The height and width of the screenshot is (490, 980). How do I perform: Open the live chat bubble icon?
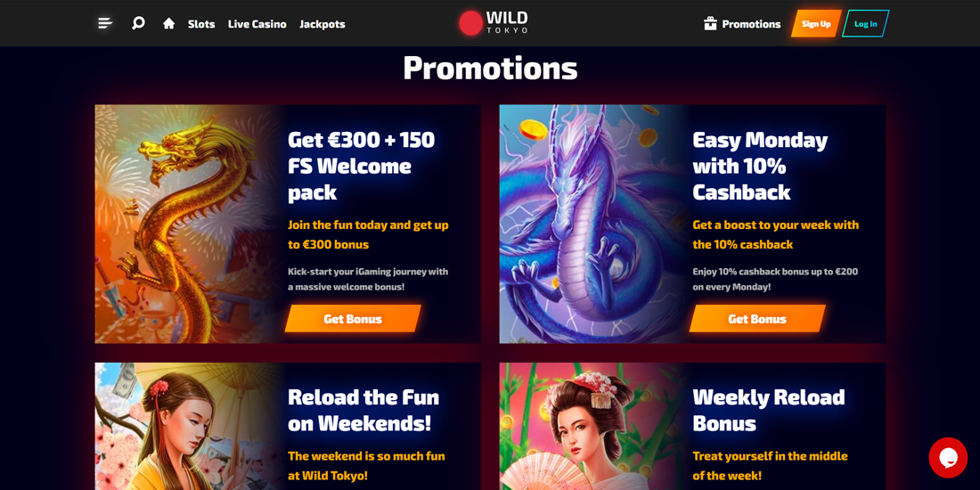[948, 458]
